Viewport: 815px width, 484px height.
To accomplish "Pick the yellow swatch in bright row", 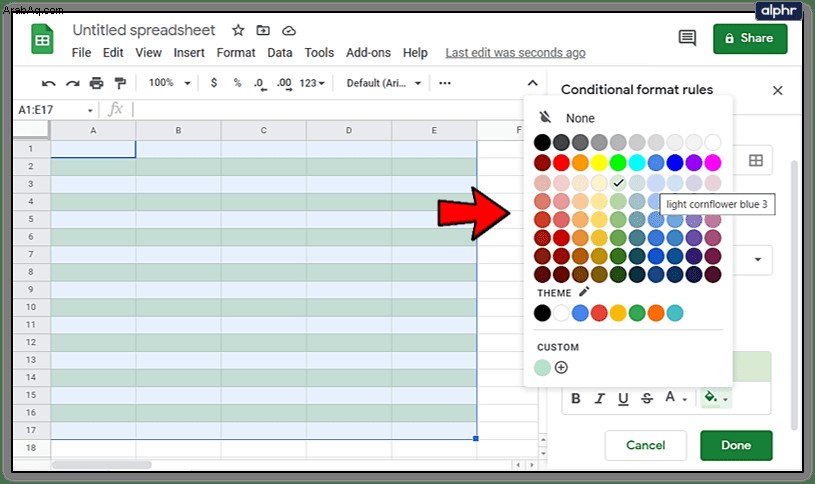I will 599,163.
